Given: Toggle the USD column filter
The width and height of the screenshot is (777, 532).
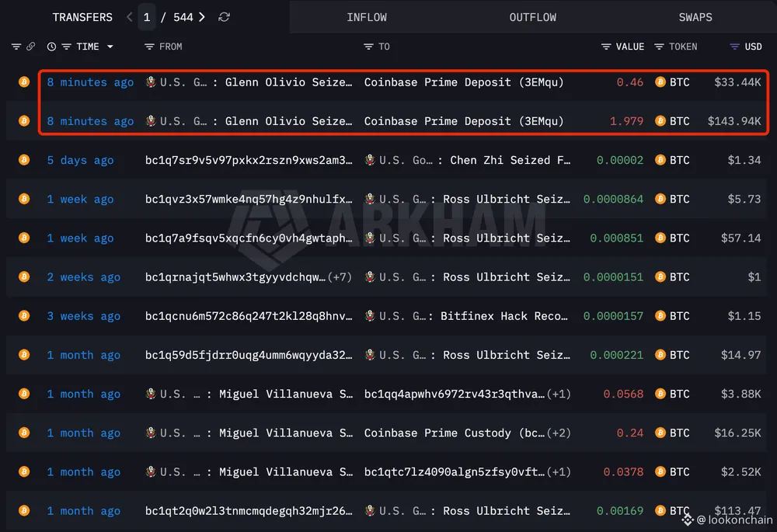Looking at the screenshot, I should tap(734, 47).
